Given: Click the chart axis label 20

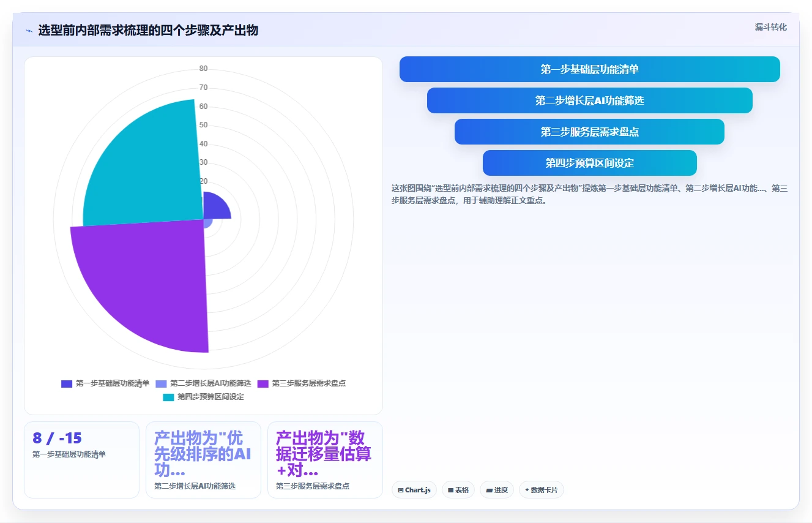Looking at the screenshot, I should 203,181.
